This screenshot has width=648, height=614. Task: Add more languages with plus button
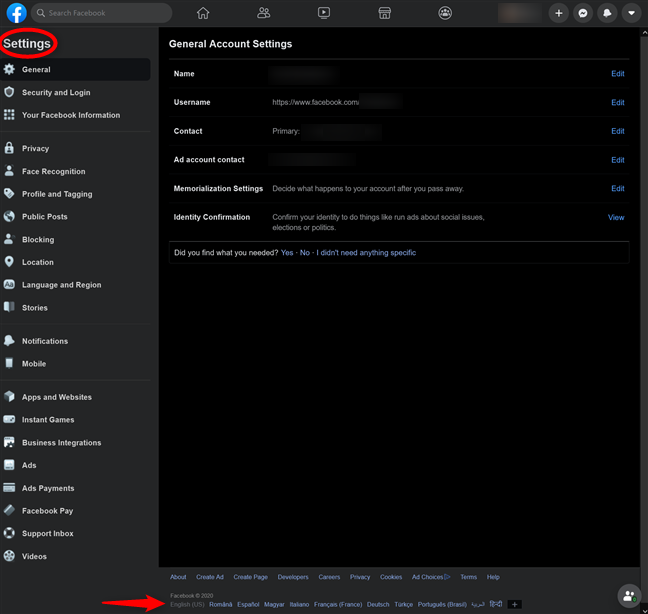pyautogui.click(x=515, y=604)
